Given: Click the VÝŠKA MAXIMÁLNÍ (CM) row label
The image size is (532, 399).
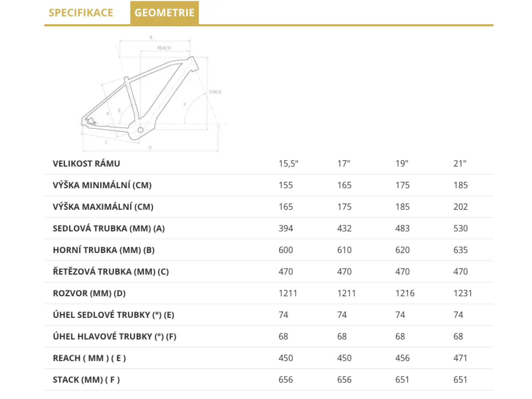Looking at the screenshot, I should [103, 207].
